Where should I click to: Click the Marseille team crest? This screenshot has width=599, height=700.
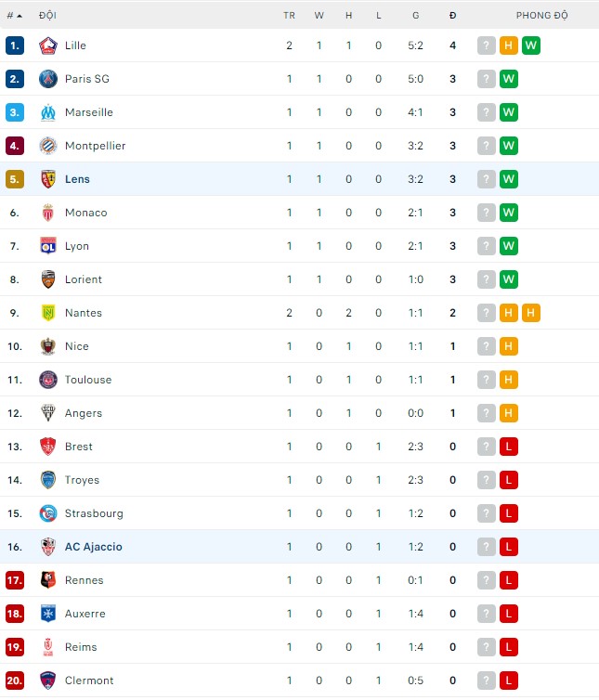tap(48, 112)
